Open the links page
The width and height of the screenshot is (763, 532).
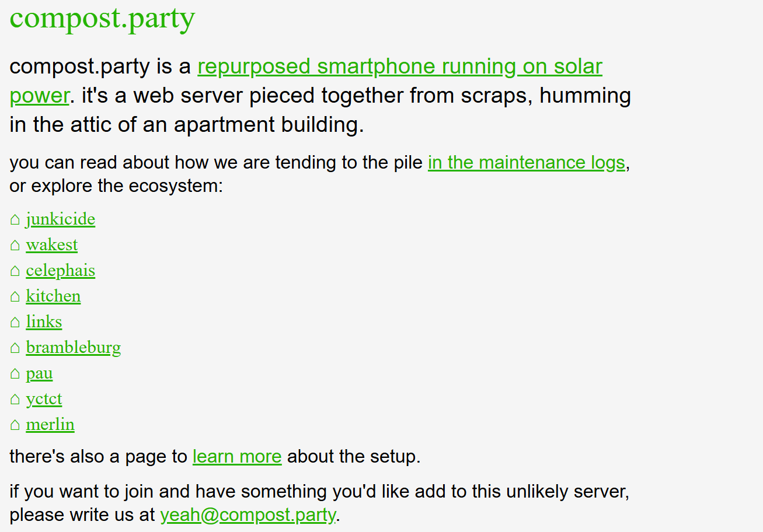pos(44,322)
